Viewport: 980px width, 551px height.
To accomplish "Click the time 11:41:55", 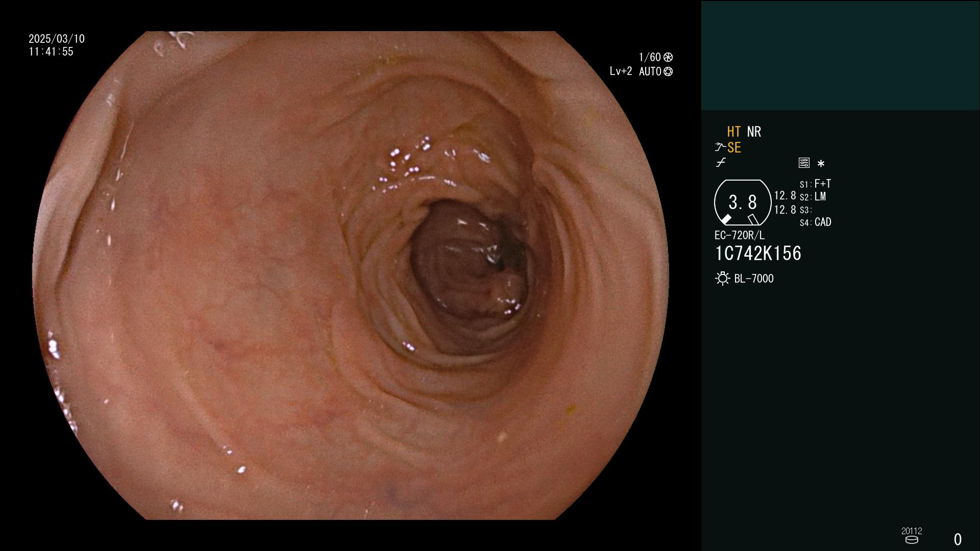I will click(51, 52).
